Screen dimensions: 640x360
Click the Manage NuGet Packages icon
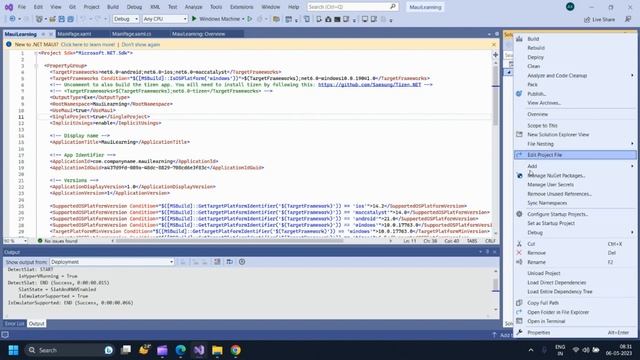(519, 176)
